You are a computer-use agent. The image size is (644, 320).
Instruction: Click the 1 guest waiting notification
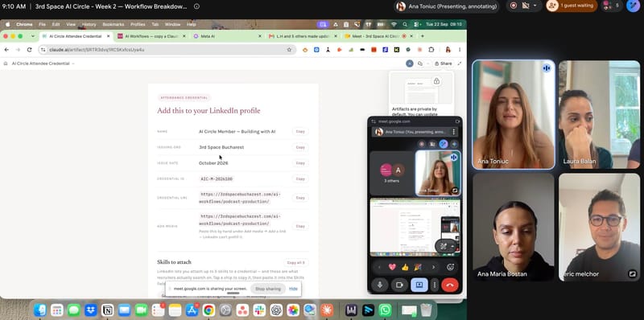[572, 6]
